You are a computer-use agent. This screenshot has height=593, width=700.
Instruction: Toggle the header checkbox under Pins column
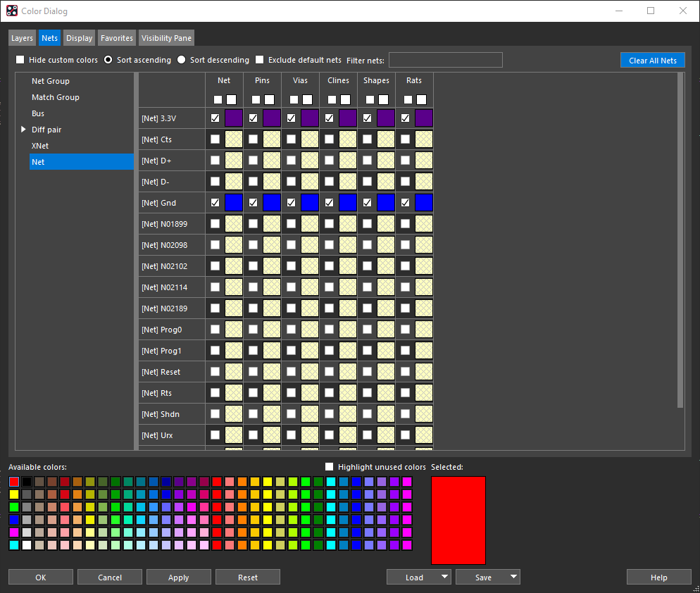256,99
